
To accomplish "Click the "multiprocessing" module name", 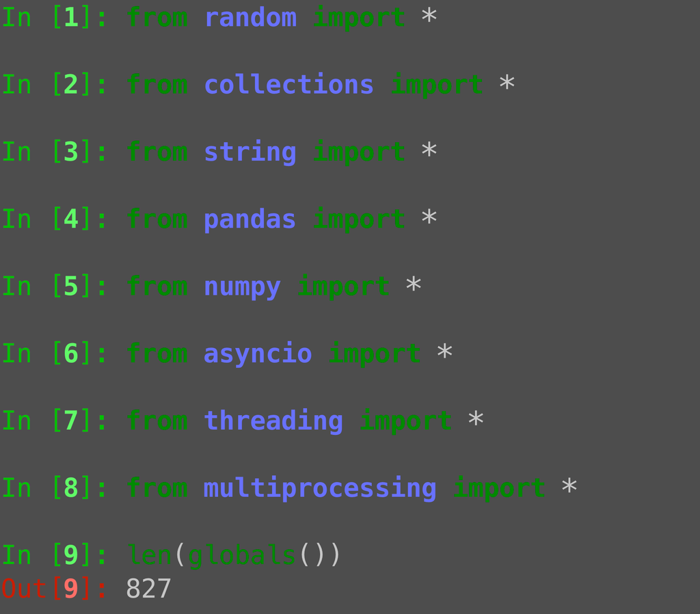I will coord(320,488).
